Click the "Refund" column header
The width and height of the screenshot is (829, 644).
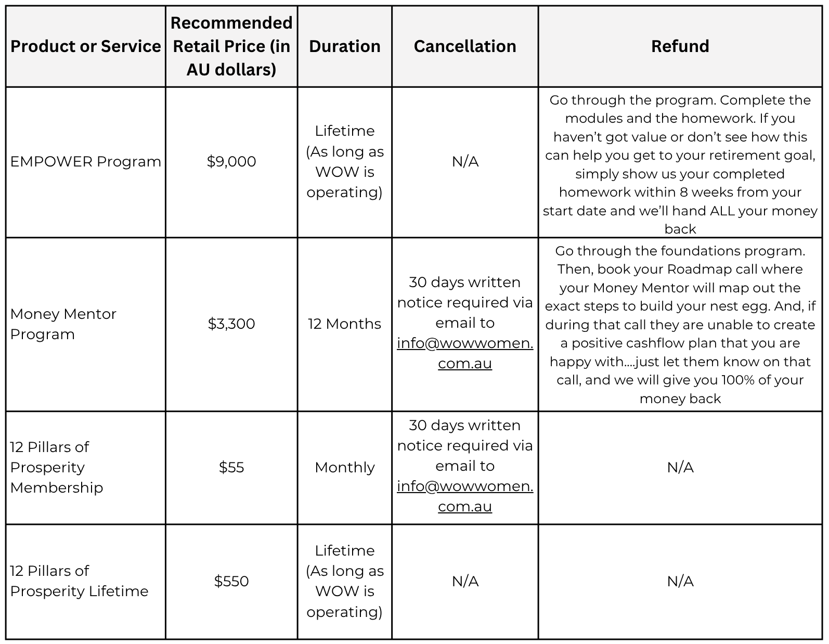click(x=680, y=46)
